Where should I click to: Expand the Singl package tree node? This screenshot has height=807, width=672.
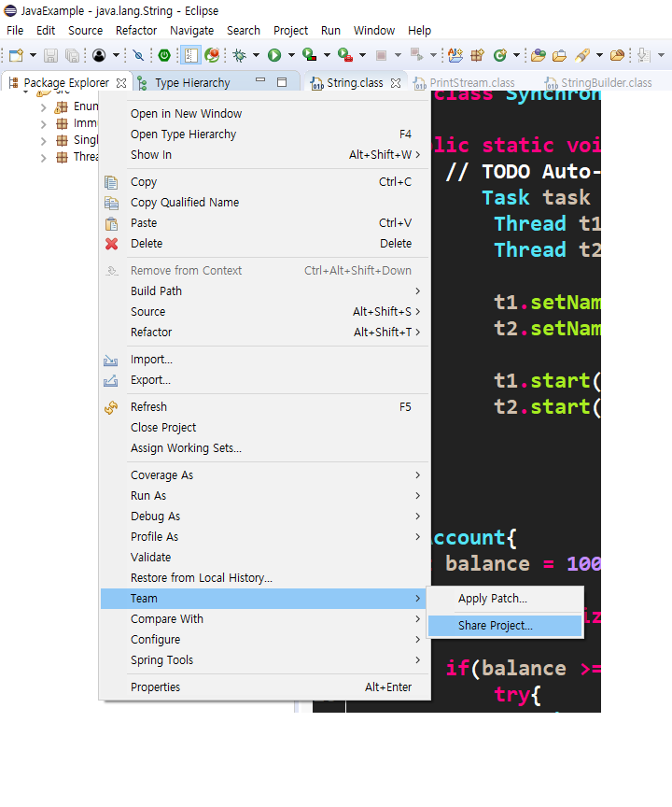[44, 141]
